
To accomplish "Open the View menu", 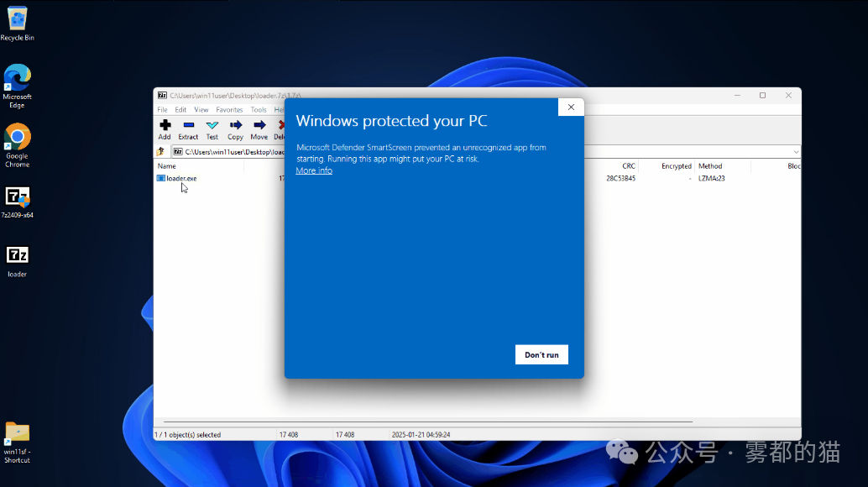I will 201,109.
